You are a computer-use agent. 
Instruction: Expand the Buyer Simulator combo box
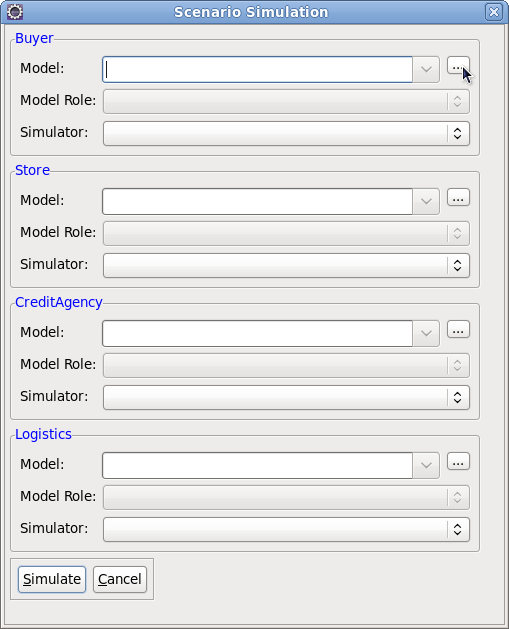(x=286, y=134)
